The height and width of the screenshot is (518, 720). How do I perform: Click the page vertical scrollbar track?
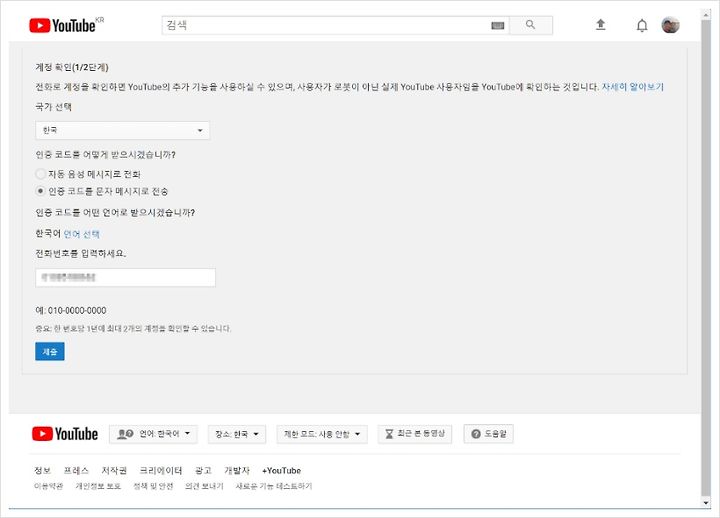click(706, 259)
